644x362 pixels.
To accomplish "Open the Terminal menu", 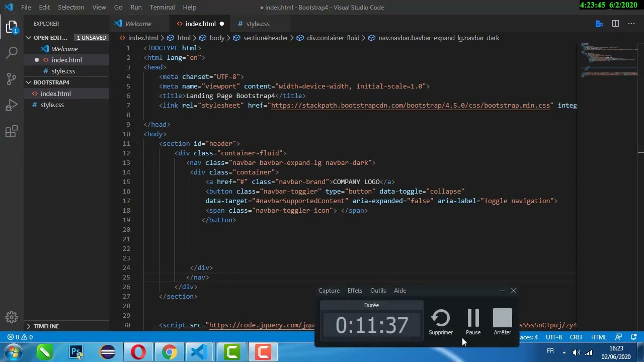I will [162, 7].
